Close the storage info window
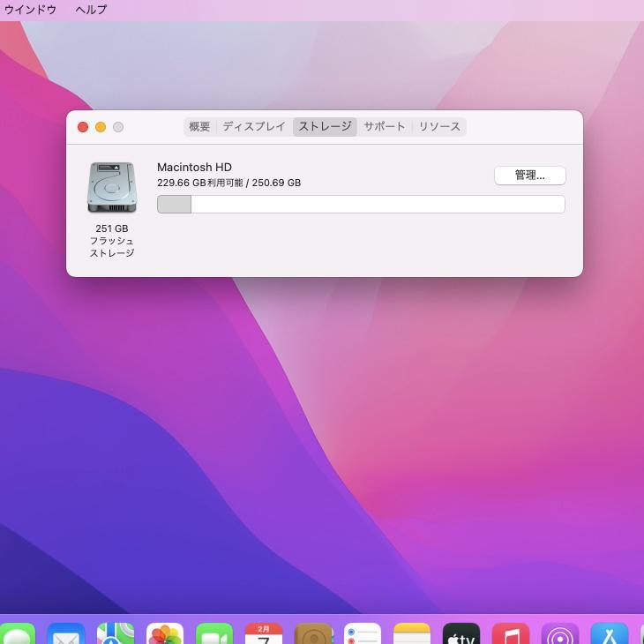Screen dimensions: 644x644 click(x=83, y=127)
